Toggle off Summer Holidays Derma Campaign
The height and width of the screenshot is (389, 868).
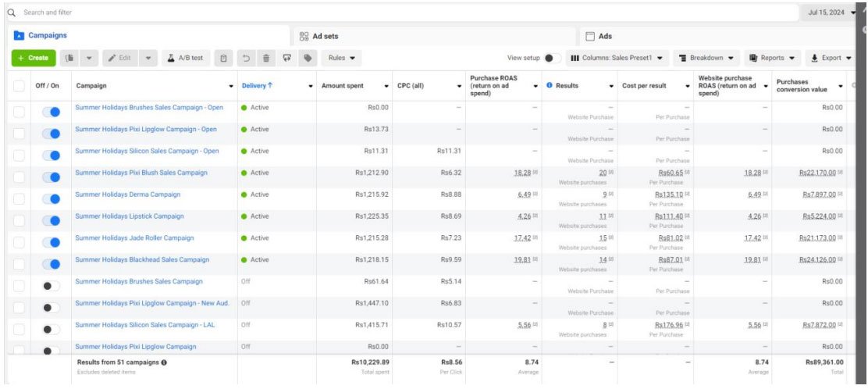[51, 199]
